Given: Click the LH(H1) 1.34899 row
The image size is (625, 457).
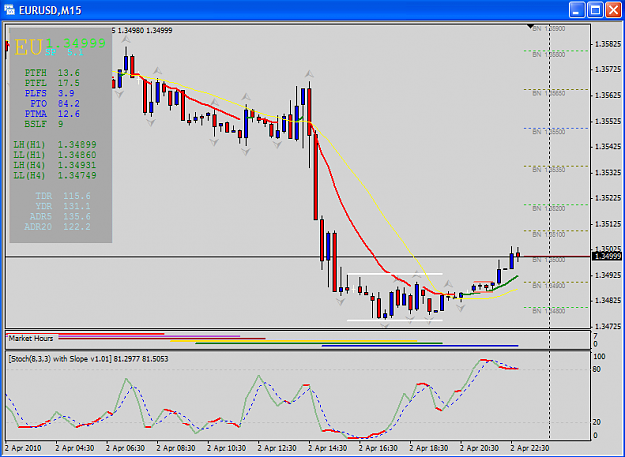Looking at the screenshot, I should point(55,145).
